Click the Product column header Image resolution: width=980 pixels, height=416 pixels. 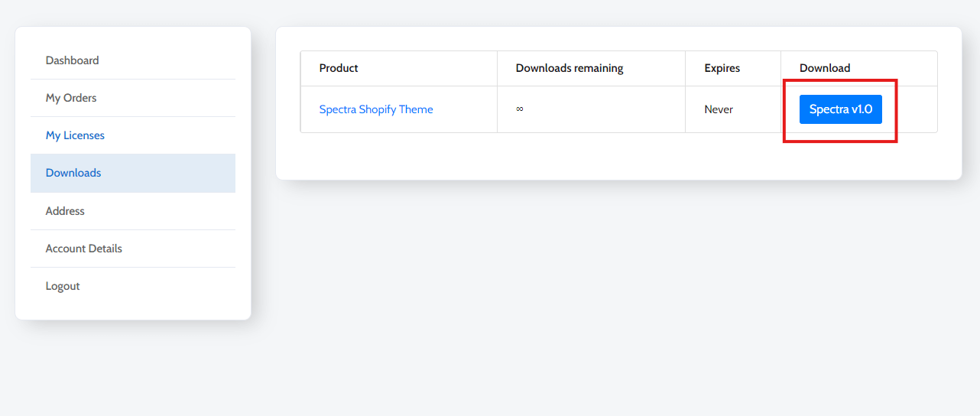pyautogui.click(x=339, y=68)
